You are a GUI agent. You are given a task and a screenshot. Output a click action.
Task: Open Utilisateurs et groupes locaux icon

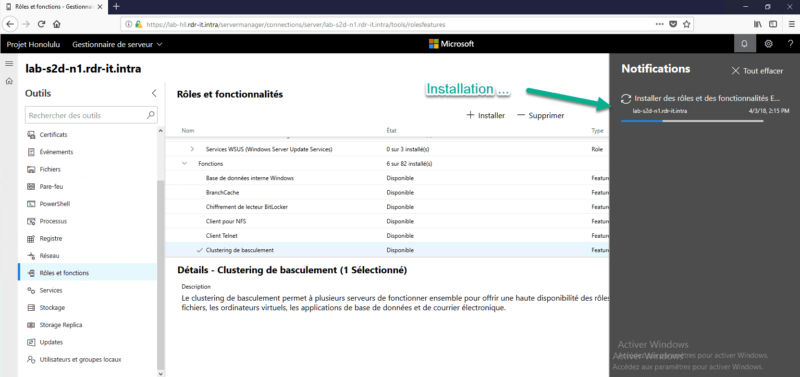click(30, 360)
